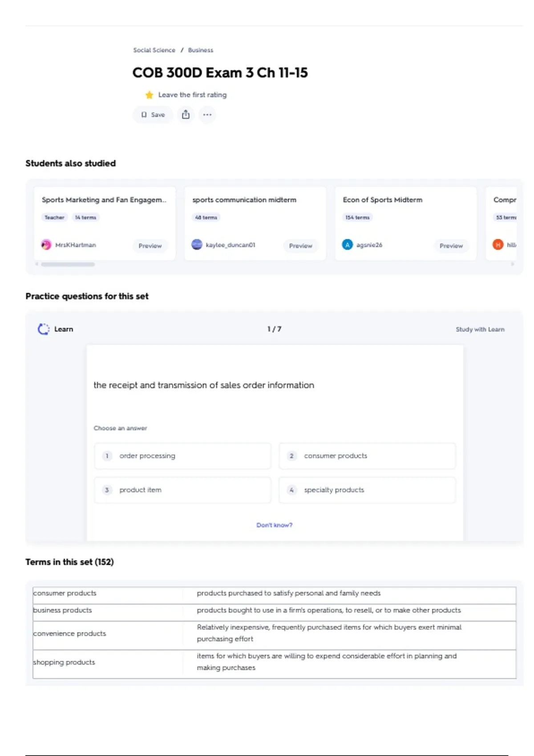Choose answer 3 "product item"
The width and height of the screenshot is (534, 756).
click(x=182, y=490)
